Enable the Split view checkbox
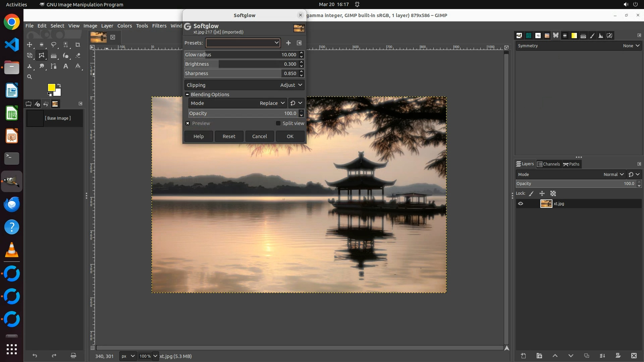Image resolution: width=644 pixels, height=362 pixels. tap(278, 123)
